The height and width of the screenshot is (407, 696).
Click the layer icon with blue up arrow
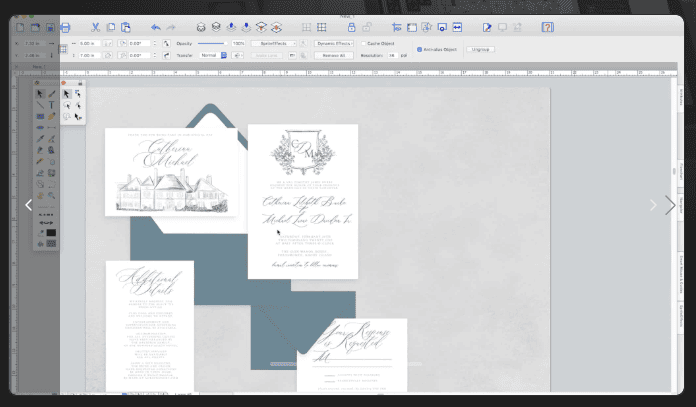pyautogui.click(x=231, y=28)
